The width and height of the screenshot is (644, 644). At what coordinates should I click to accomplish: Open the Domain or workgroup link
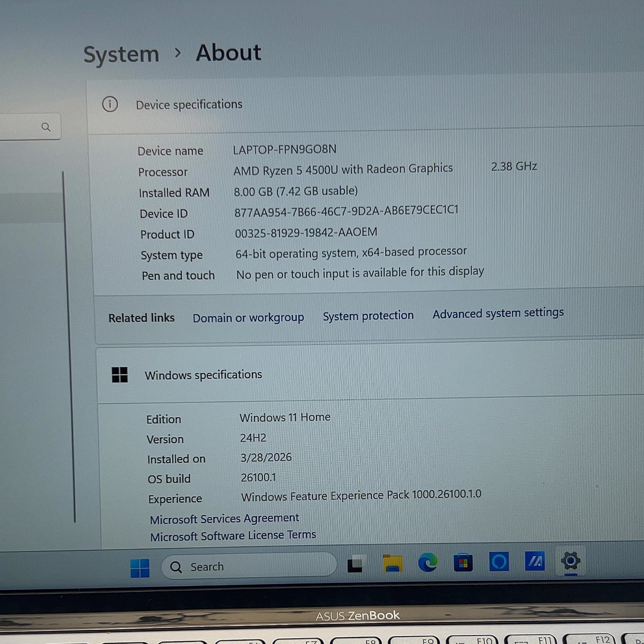[x=248, y=318]
